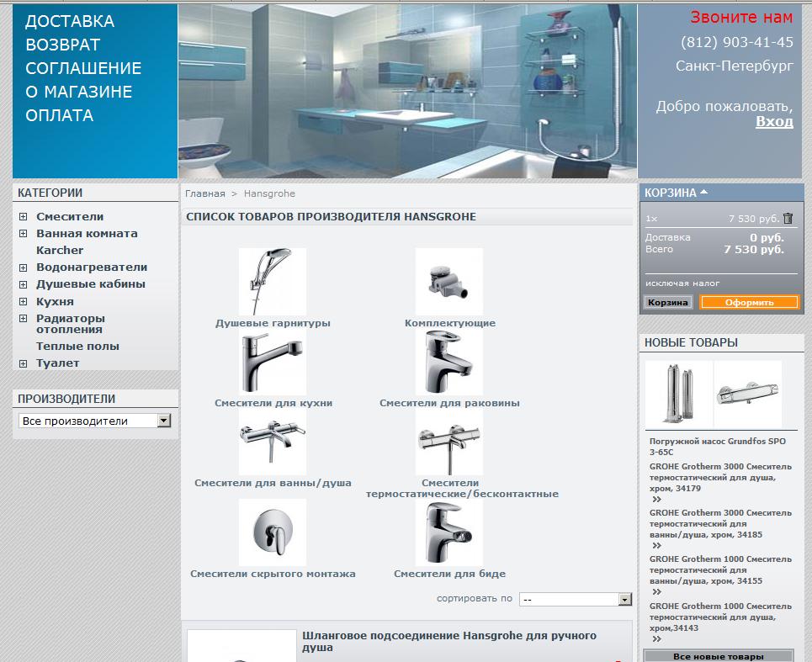Click the Смесители скрытого монтажа text link
Image resolution: width=812 pixels, height=662 pixels.
273,574
